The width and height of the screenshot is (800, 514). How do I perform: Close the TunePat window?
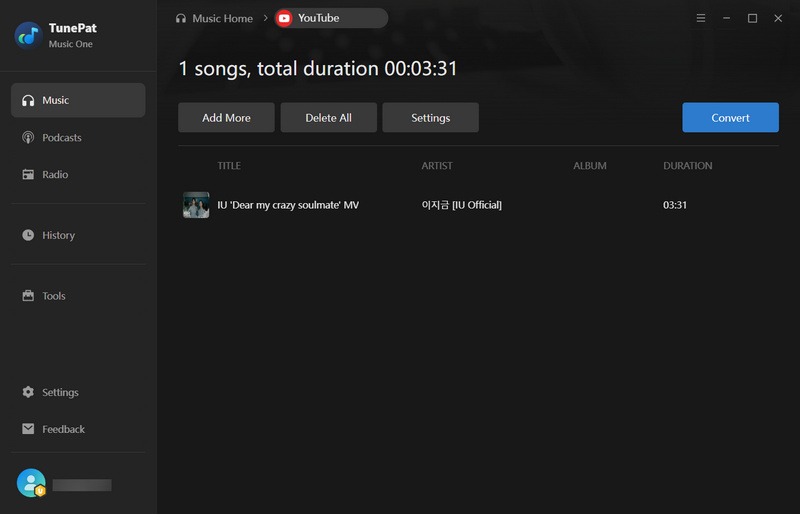point(778,18)
